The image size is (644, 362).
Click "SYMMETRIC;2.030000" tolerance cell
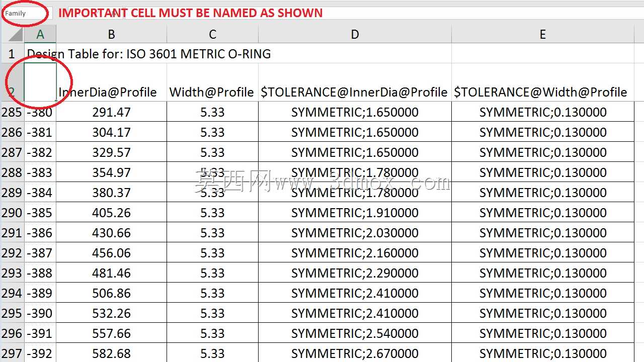click(355, 232)
